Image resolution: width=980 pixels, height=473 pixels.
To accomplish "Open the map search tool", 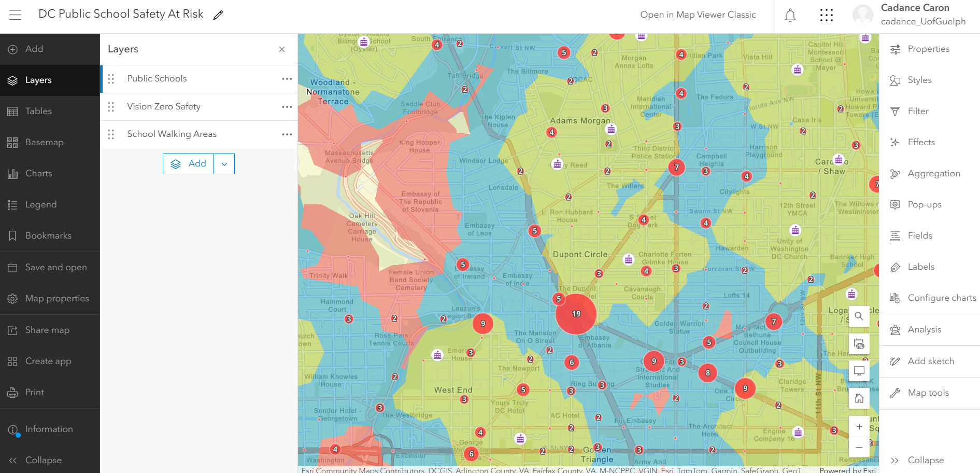I will pyautogui.click(x=859, y=316).
